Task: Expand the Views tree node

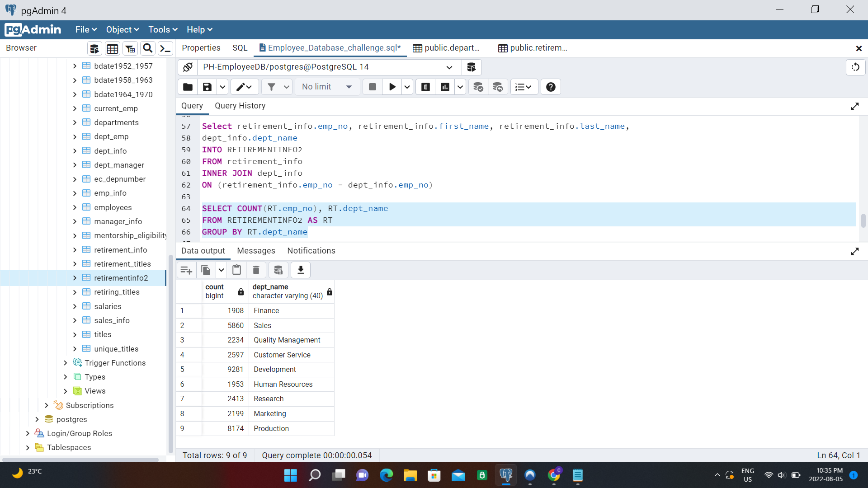Action: pyautogui.click(x=65, y=391)
